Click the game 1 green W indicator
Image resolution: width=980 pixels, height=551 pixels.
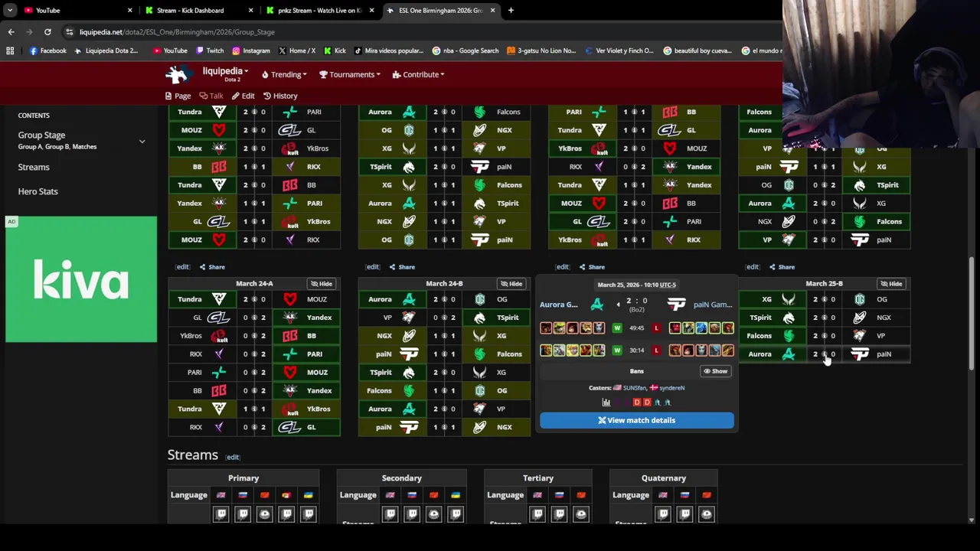click(x=617, y=328)
